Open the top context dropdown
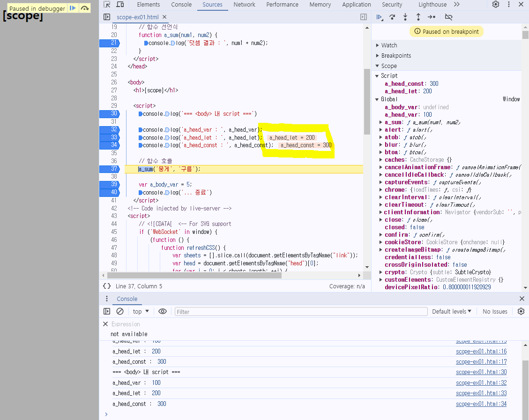 (141, 311)
